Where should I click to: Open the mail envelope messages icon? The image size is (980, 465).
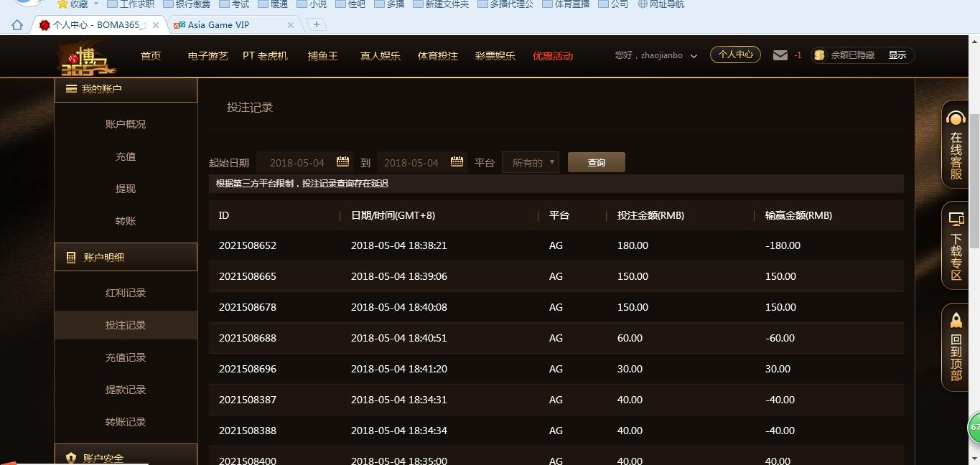[x=780, y=55]
